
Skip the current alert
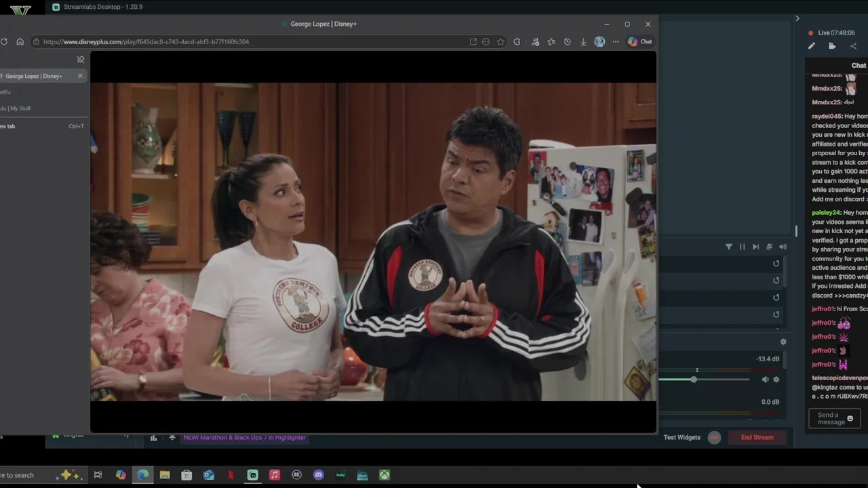(x=755, y=247)
